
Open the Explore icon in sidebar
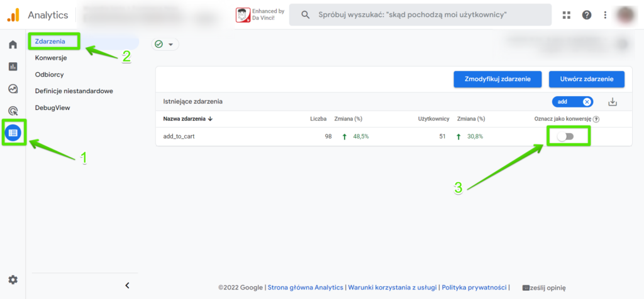pyautogui.click(x=13, y=88)
